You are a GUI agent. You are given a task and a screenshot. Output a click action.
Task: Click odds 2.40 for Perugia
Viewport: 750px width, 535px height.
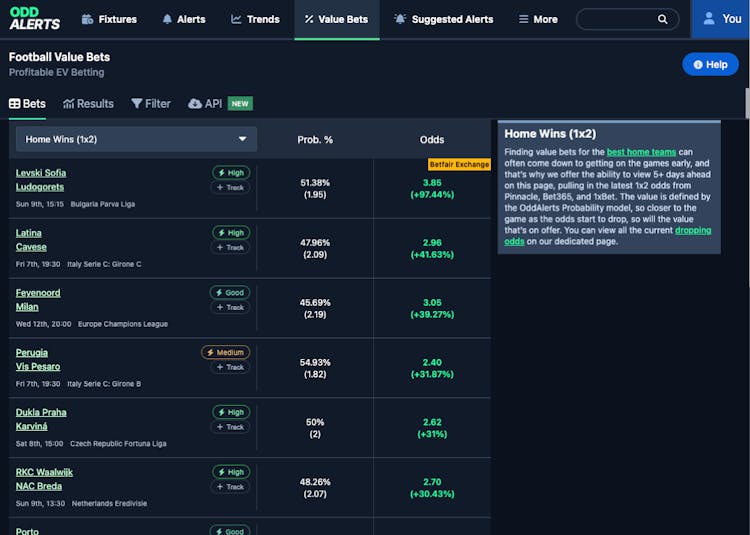click(432, 362)
